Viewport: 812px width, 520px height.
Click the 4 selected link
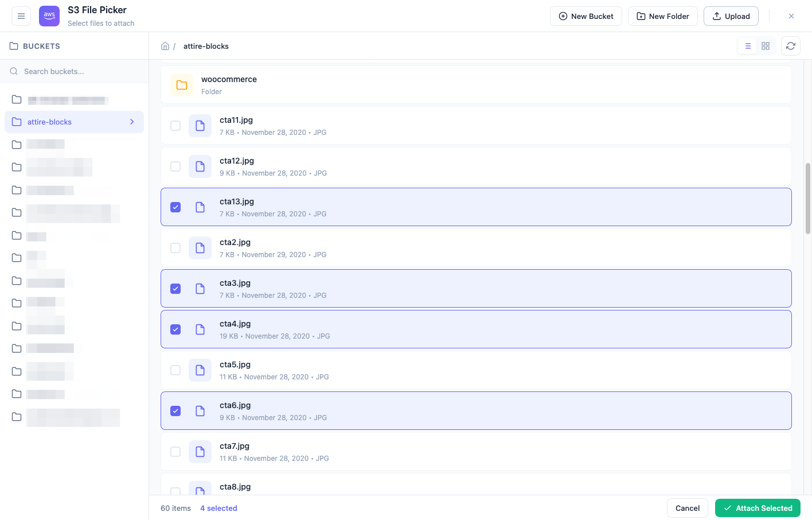pyautogui.click(x=218, y=508)
